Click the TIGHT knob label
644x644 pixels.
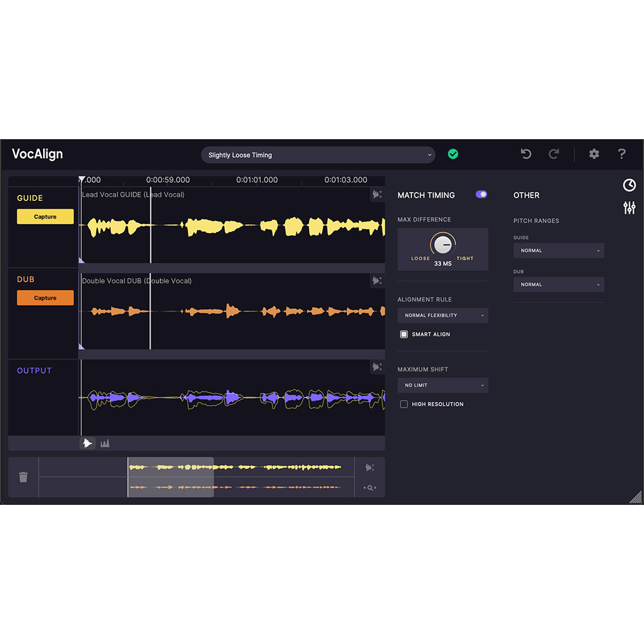tap(465, 258)
